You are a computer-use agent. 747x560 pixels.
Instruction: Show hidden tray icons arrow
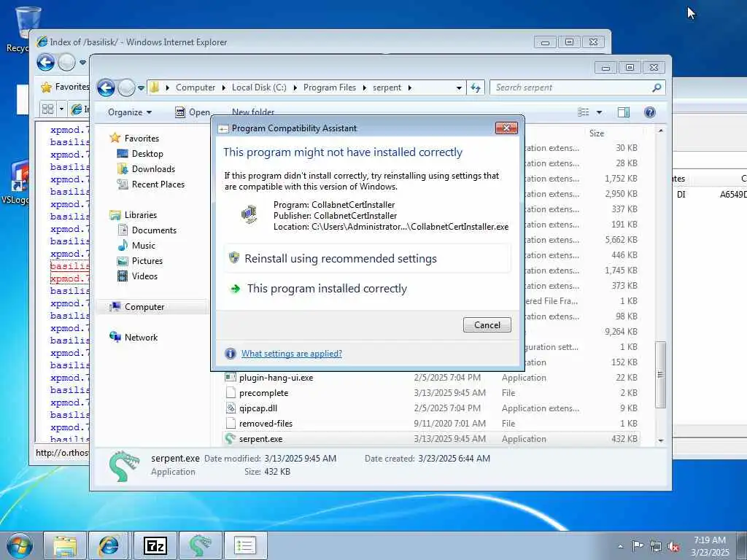[x=620, y=546]
